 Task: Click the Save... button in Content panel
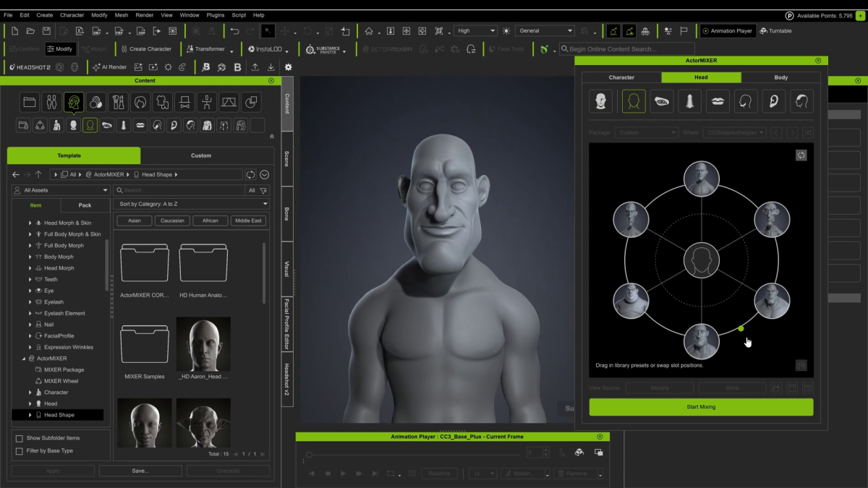click(140, 471)
